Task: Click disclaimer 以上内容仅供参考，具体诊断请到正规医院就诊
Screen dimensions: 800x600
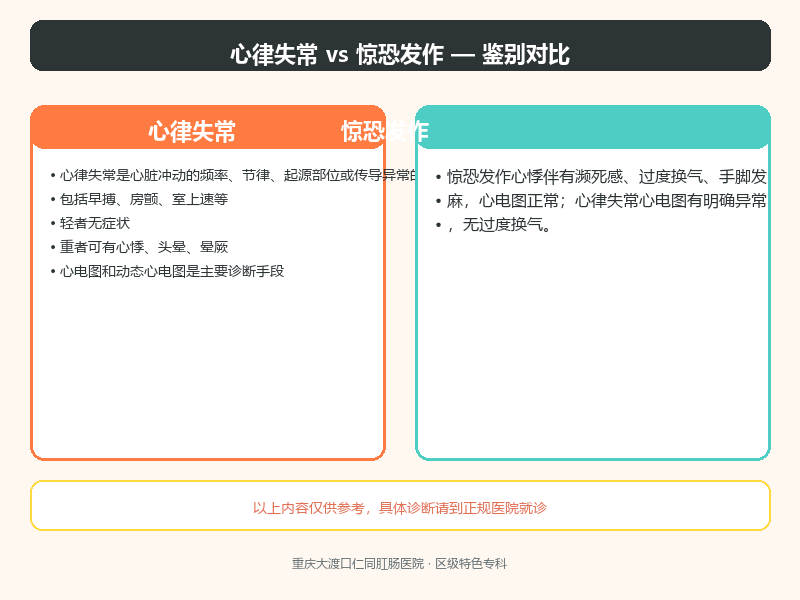Action: point(400,508)
